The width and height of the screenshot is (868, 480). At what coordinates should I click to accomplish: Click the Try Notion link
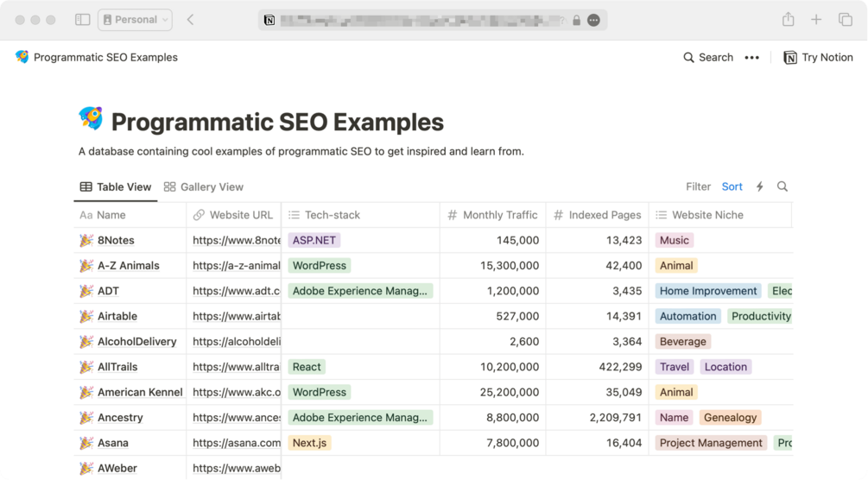(x=818, y=58)
